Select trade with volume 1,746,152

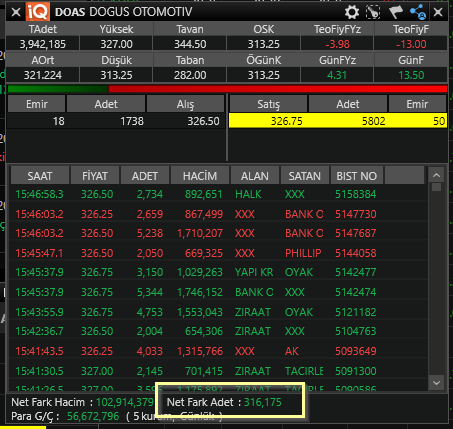click(218, 292)
